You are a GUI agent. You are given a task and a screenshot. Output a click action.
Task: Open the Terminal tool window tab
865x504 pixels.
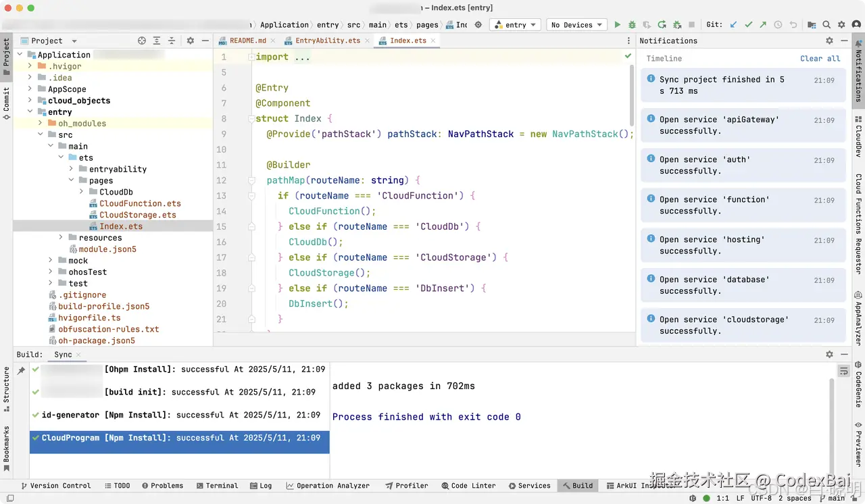click(x=217, y=485)
